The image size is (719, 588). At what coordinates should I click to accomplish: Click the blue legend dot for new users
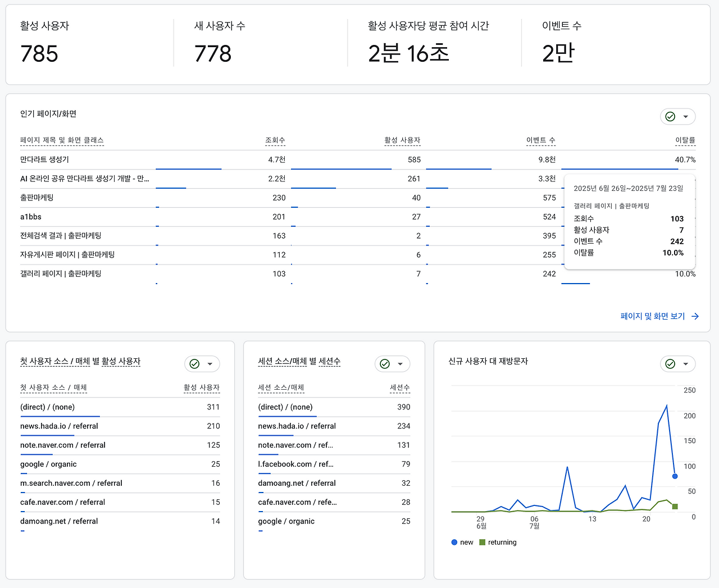(x=454, y=542)
